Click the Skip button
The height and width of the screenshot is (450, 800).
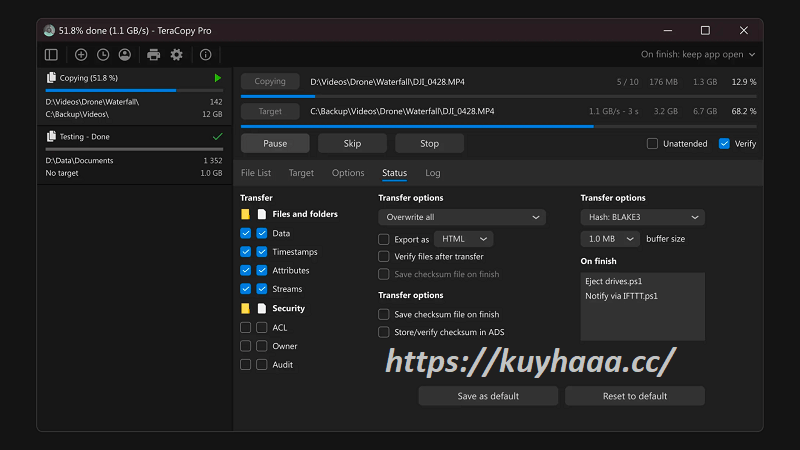[352, 144]
